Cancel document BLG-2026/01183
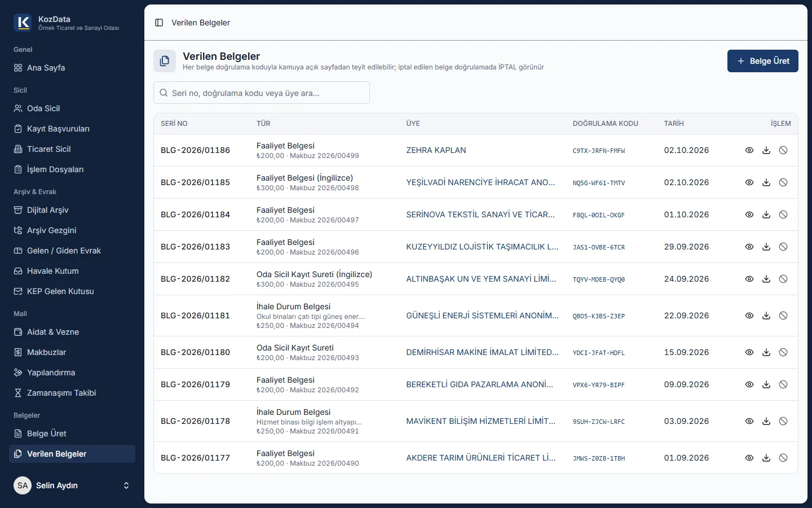Viewport: 812px width, 508px height. (x=783, y=247)
